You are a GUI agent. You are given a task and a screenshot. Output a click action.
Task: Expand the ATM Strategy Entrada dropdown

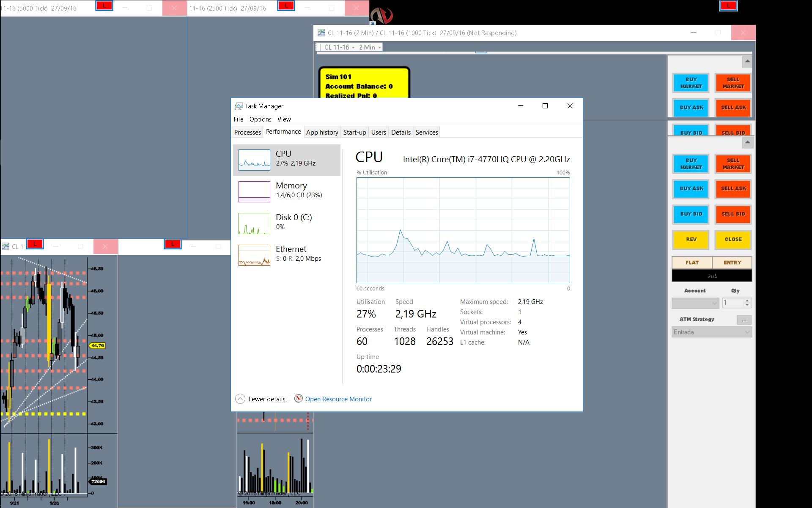pos(711,332)
